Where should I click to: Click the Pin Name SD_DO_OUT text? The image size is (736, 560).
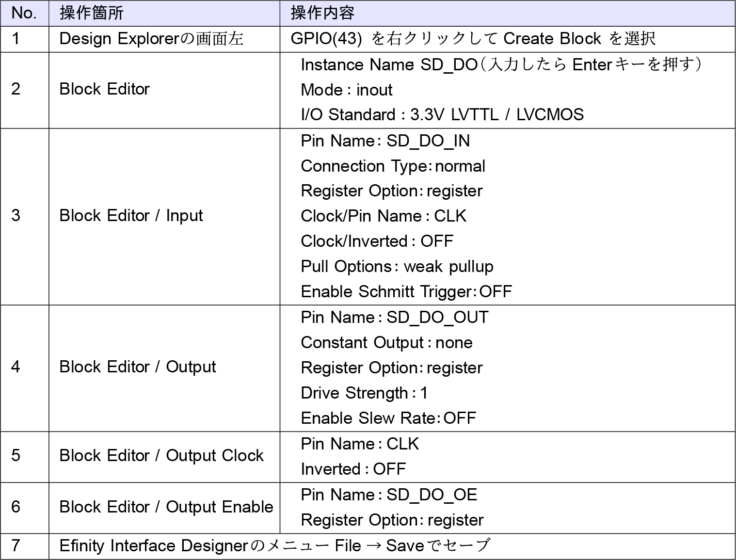[x=394, y=317]
